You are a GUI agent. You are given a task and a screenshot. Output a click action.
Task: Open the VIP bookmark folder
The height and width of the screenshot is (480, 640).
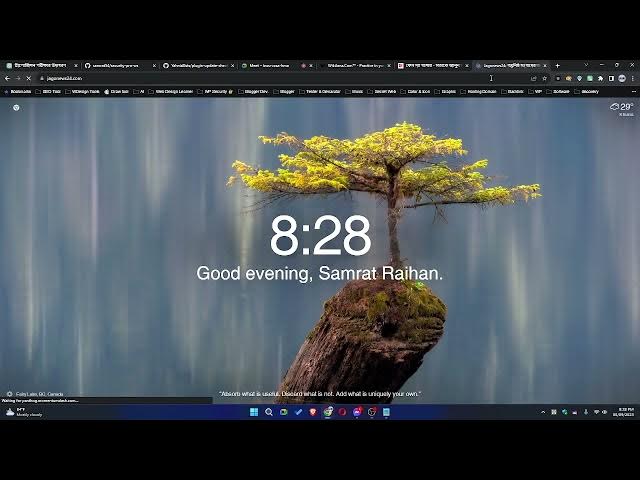[535, 91]
